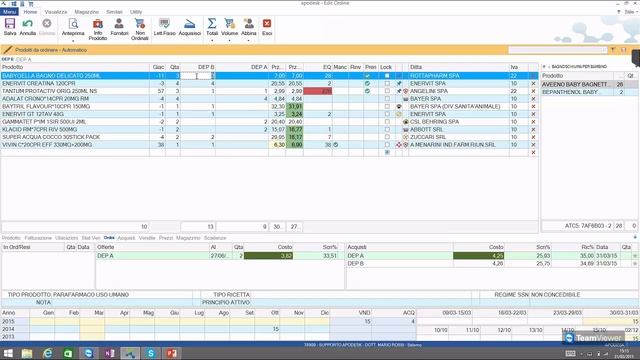Open the Acquisti detail tab

(x=126, y=238)
